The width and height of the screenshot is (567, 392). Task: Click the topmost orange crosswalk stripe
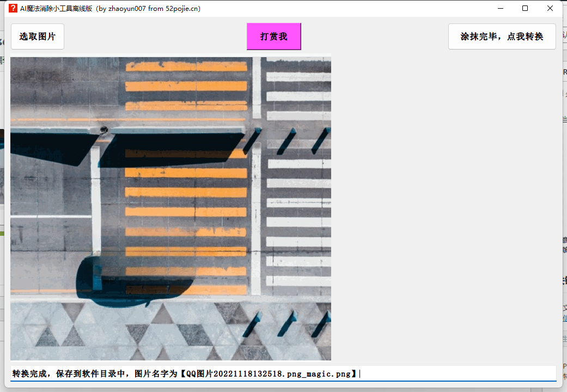(x=186, y=66)
